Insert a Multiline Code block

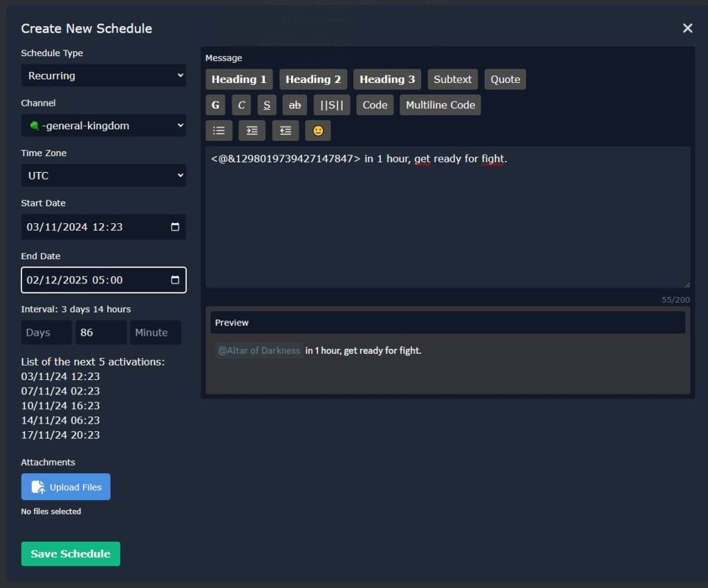440,104
